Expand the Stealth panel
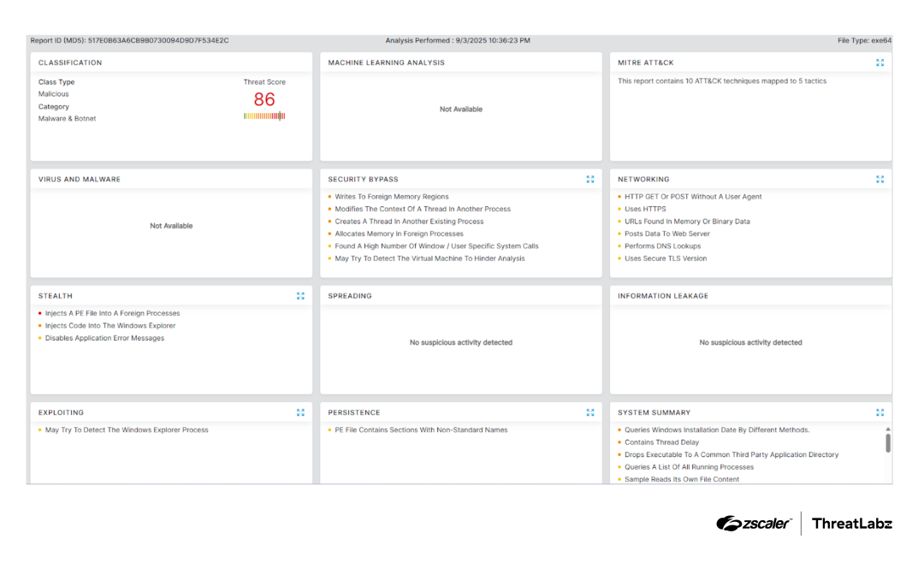Viewport: 924px width, 563px height. pos(300,296)
